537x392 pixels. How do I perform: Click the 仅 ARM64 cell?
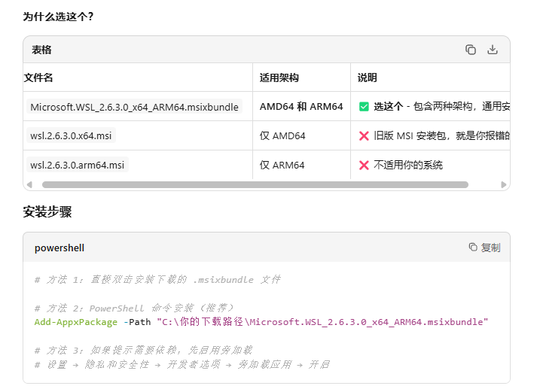click(x=282, y=166)
